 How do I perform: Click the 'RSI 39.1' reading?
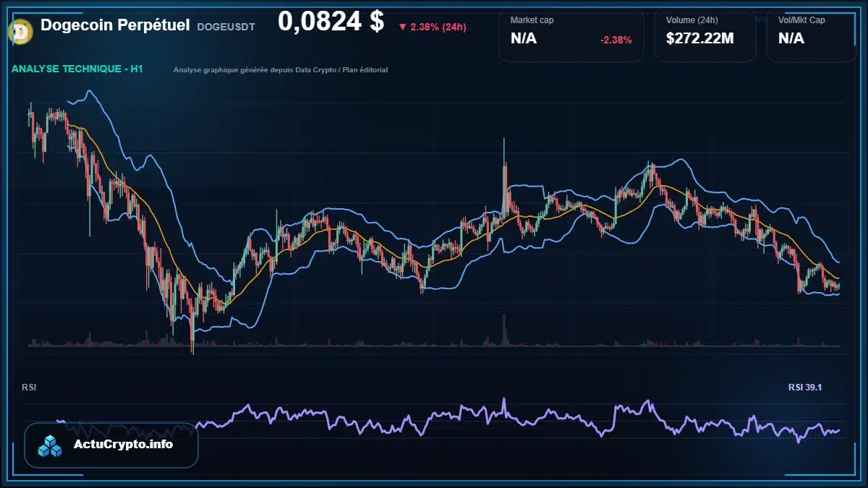[805, 388]
